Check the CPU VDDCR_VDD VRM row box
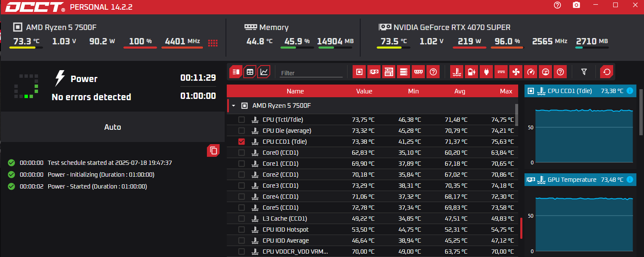The height and width of the screenshot is (257, 644). point(242,252)
